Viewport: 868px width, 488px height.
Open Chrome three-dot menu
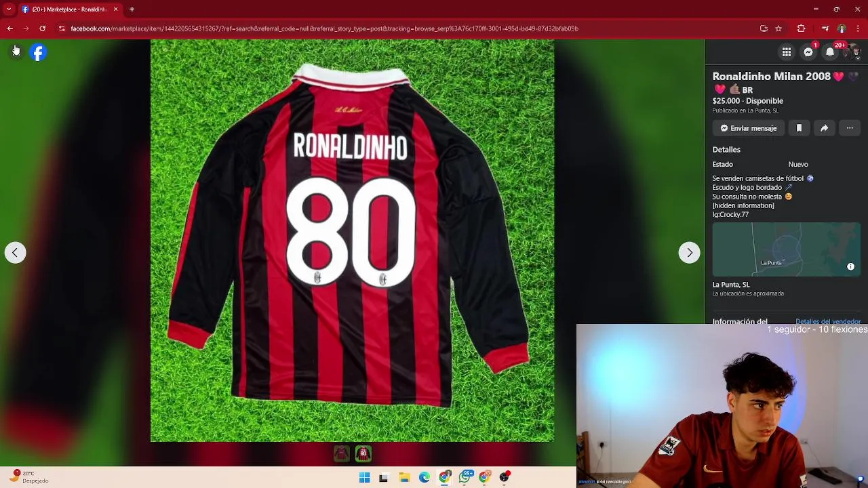pyautogui.click(x=858, y=28)
